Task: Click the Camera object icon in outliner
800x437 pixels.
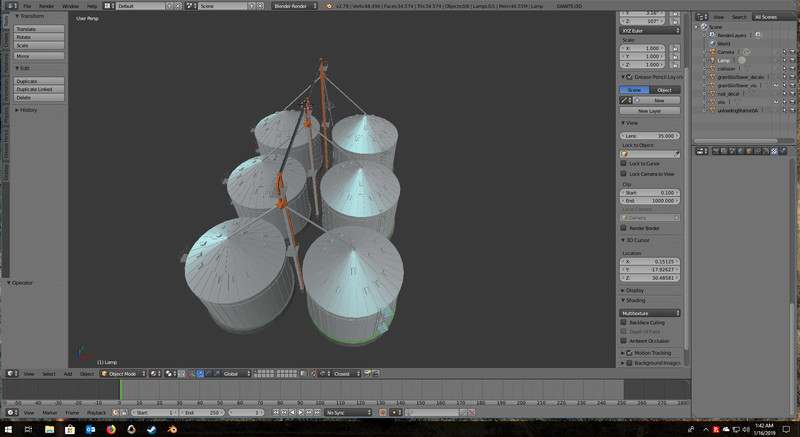Action: tap(712, 52)
